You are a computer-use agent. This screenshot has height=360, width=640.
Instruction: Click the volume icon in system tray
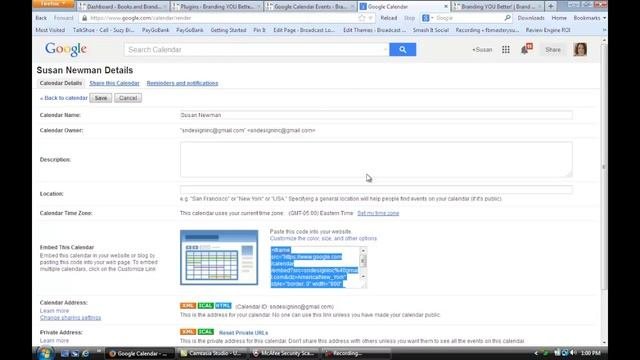(x=573, y=353)
